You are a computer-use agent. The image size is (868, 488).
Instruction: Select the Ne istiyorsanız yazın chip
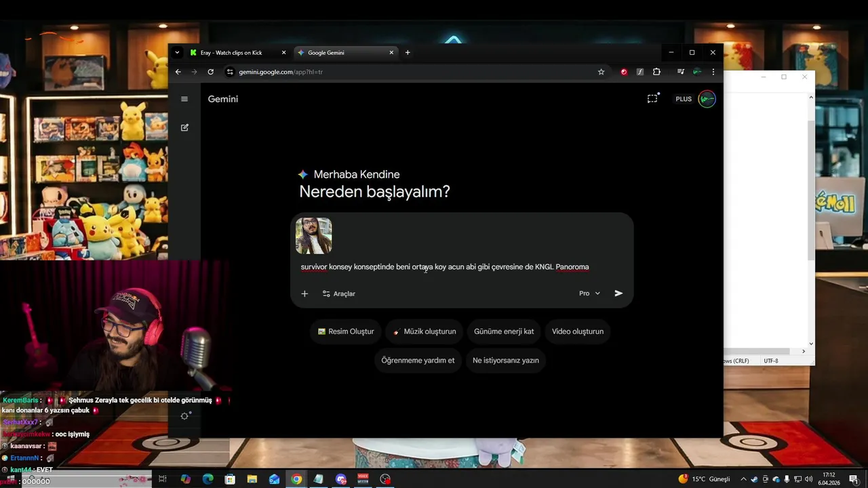(x=506, y=360)
